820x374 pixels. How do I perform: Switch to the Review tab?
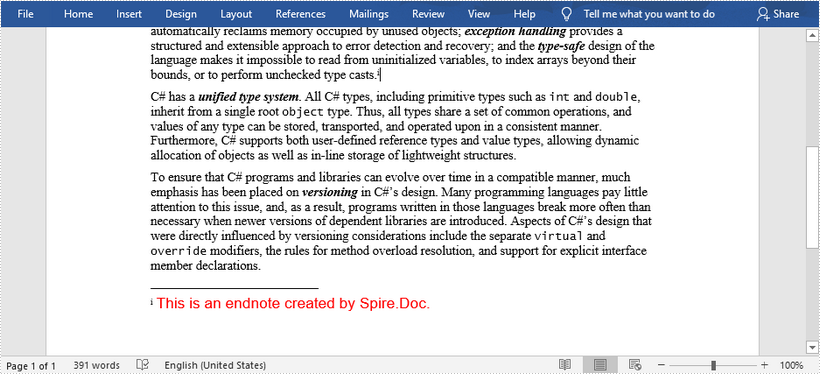pyautogui.click(x=428, y=14)
